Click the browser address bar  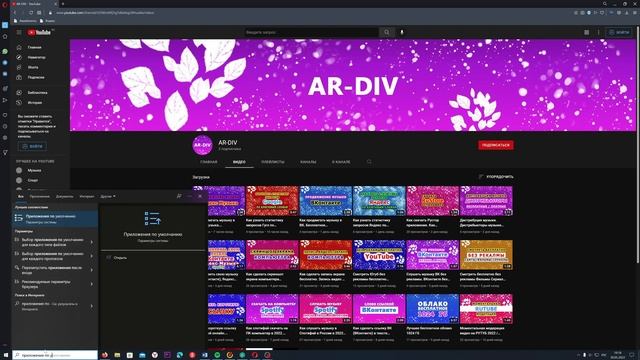tap(310, 13)
